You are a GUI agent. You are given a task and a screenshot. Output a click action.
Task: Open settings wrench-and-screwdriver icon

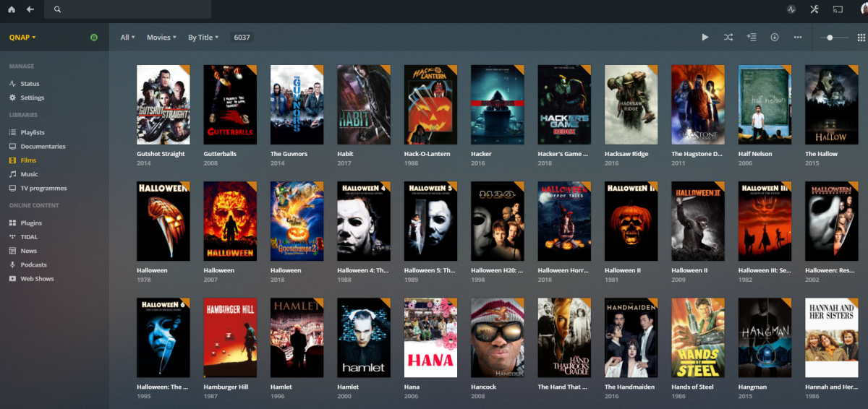[814, 9]
